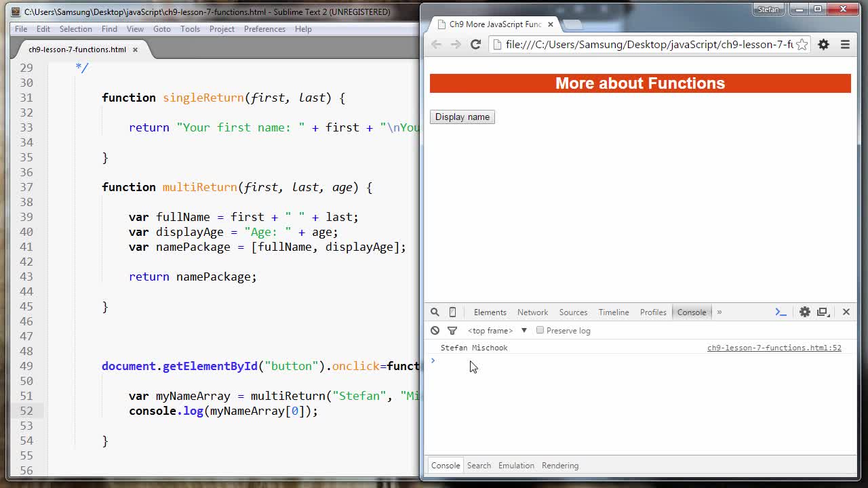Open Edit menu in Sublime Text
Screen dimensions: 868x488
(x=43, y=29)
